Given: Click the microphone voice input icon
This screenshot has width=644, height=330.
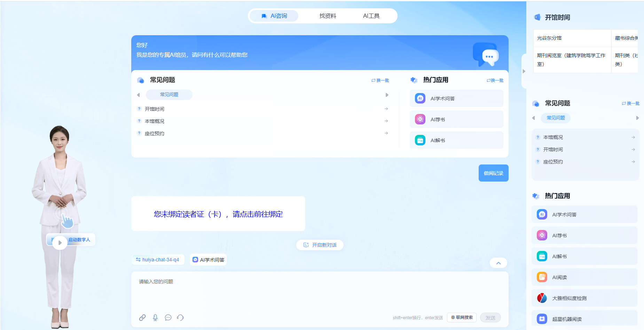Looking at the screenshot, I should pyautogui.click(x=155, y=318).
